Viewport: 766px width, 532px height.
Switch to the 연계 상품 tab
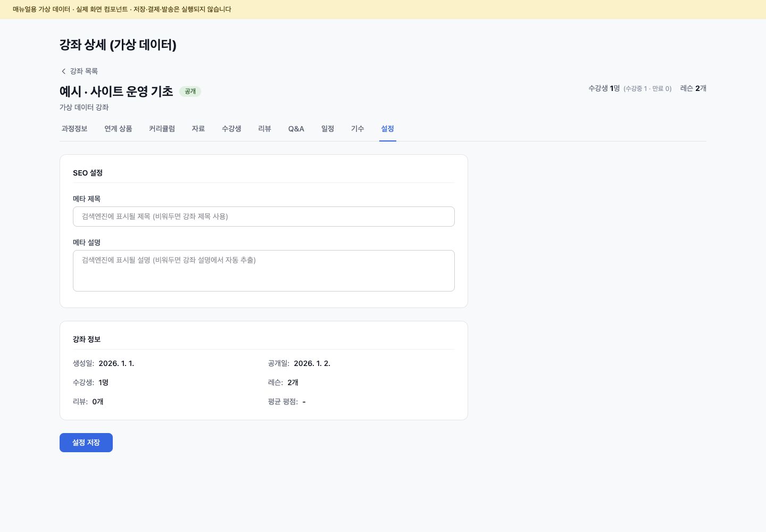(118, 129)
